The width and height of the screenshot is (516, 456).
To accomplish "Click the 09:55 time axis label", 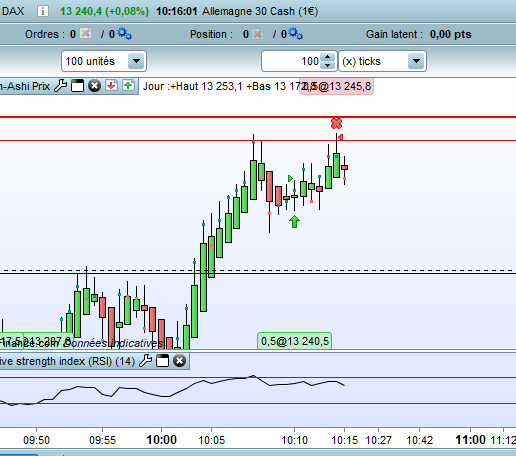I will coord(102,440).
